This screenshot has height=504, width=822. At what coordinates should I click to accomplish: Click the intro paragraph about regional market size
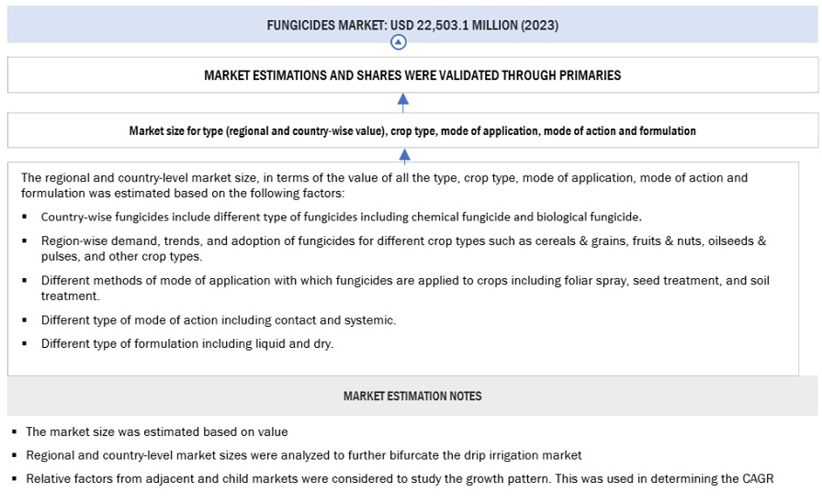(384, 185)
